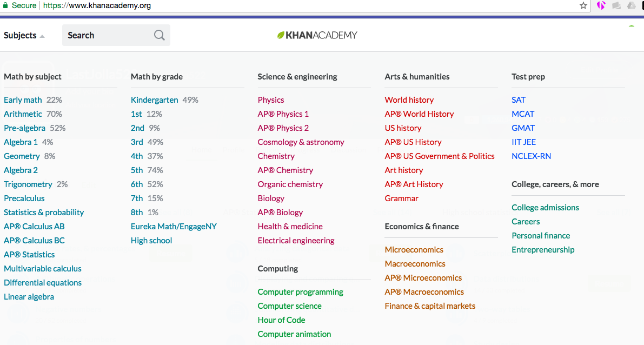Open AP Statistics link
The width and height of the screenshot is (644, 345).
click(x=29, y=254)
